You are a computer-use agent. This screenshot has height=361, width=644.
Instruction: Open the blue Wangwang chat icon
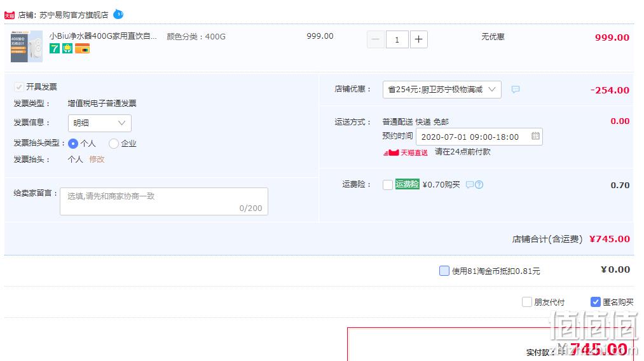pyautogui.click(x=118, y=15)
